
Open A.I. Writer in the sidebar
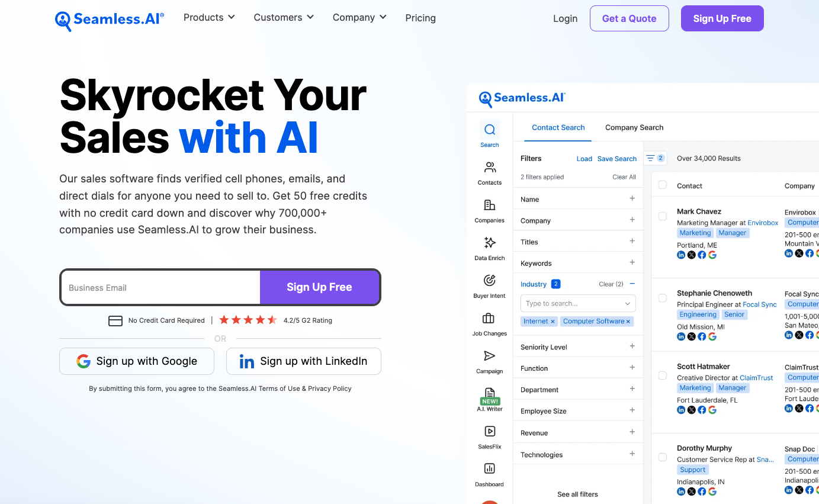489,399
